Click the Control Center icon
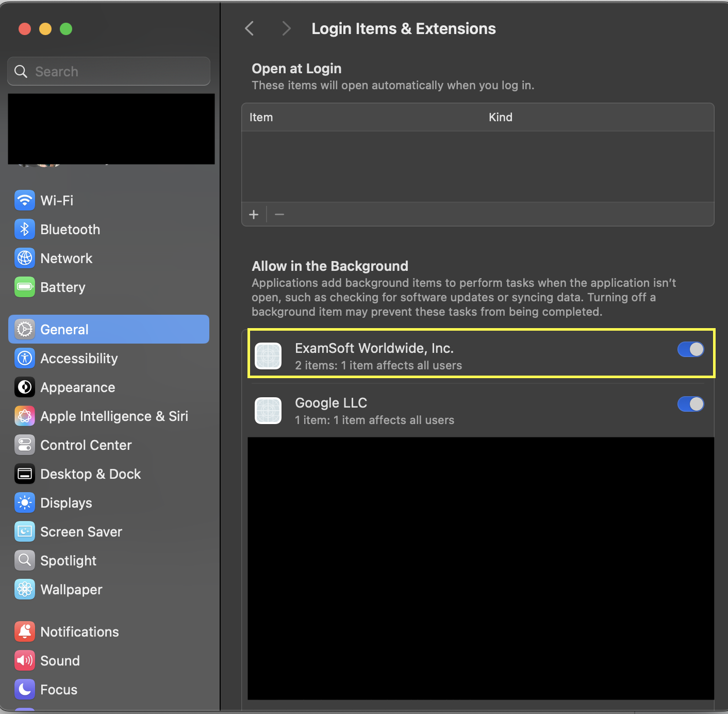Screen dimensions: 728x714 [x=25, y=445]
